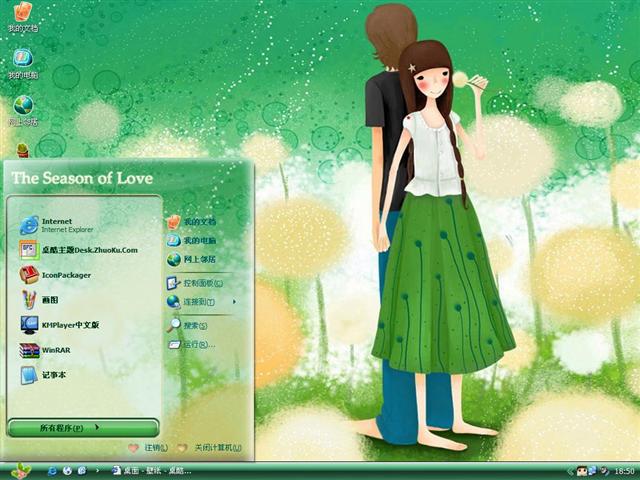Click the globe quick launch icon

point(67,471)
